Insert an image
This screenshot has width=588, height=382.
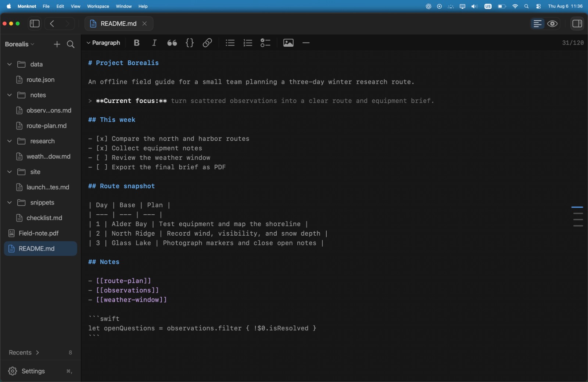(x=288, y=43)
